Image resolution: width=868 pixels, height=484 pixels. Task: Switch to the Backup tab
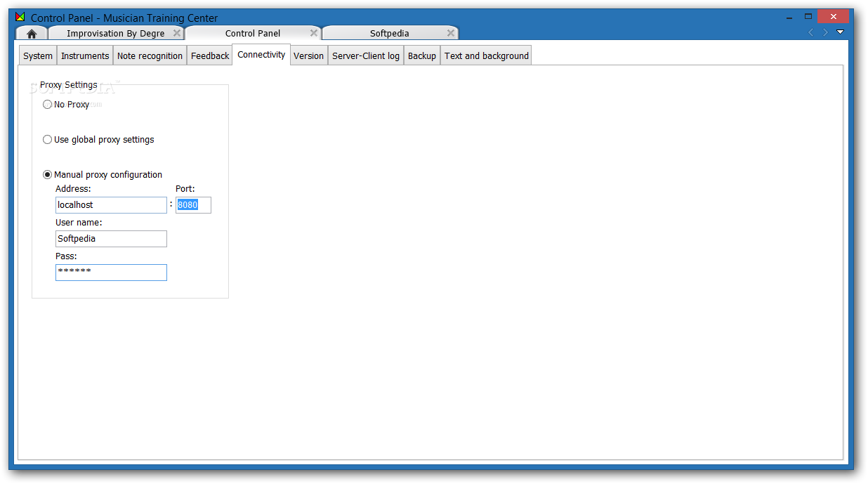(x=422, y=56)
